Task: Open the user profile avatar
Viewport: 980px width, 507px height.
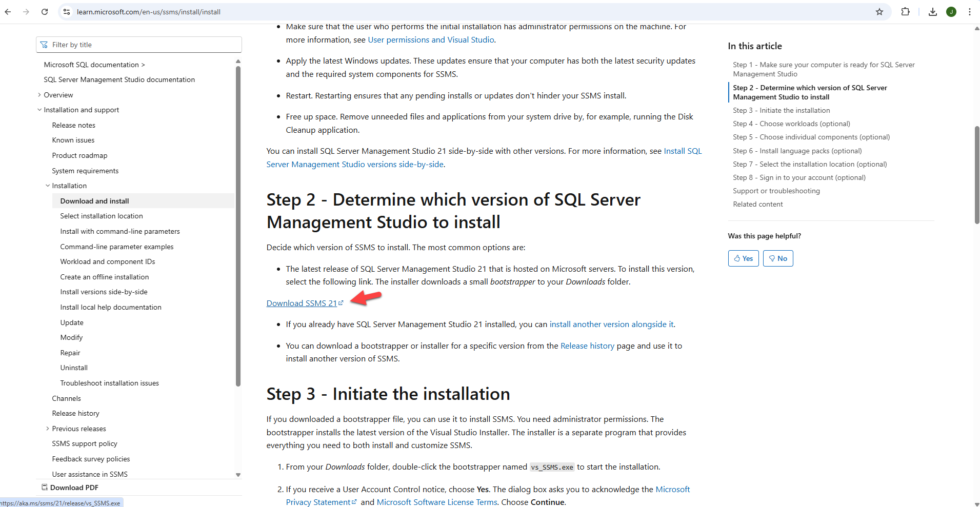Action: coord(951,12)
